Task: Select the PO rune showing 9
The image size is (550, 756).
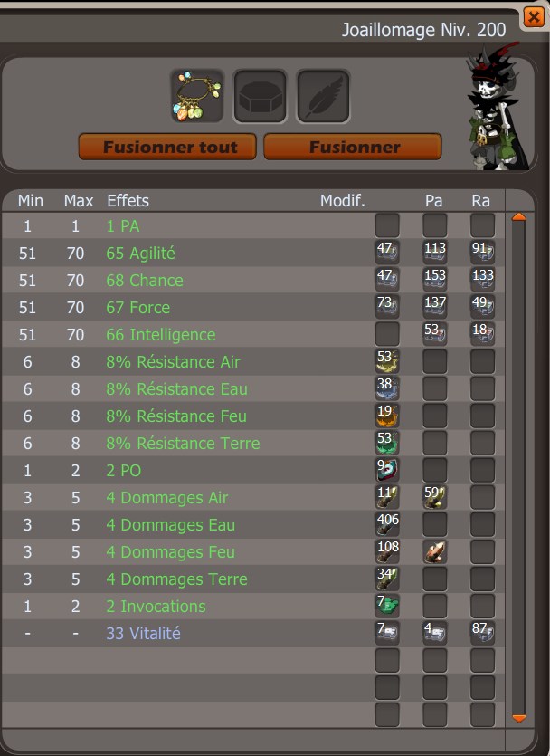Action: coord(387,470)
